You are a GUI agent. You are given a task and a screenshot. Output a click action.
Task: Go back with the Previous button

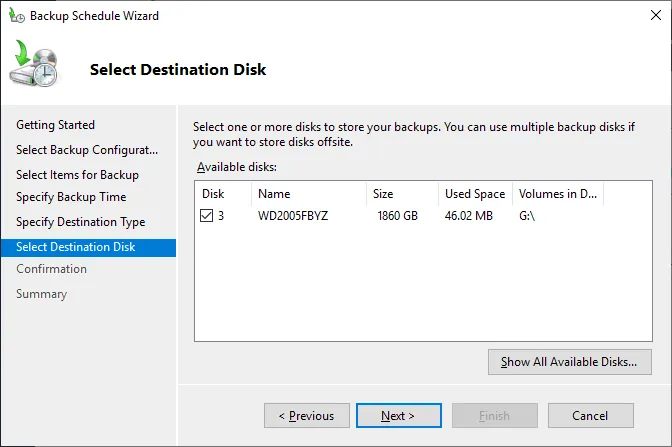tap(306, 416)
